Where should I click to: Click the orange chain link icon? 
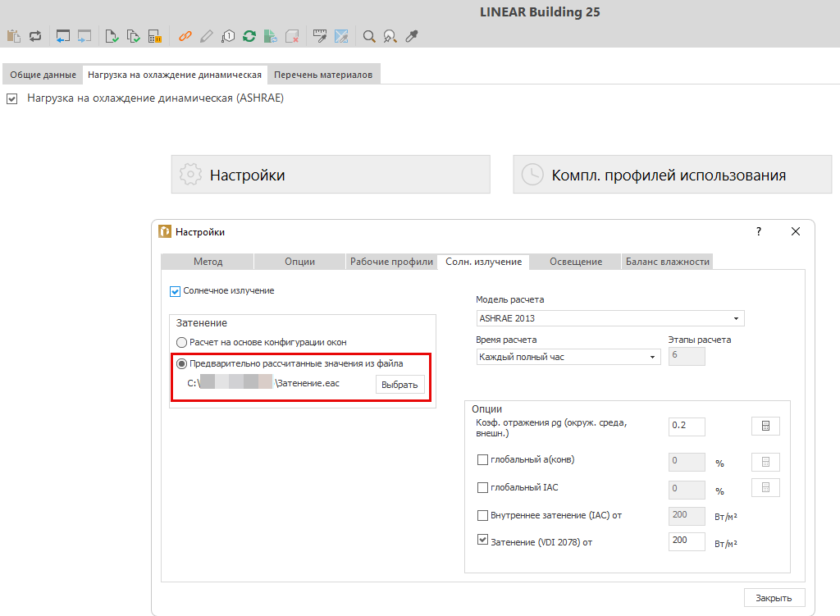tap(185, 36)
